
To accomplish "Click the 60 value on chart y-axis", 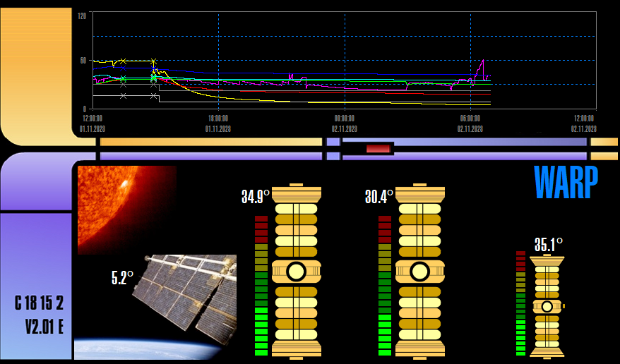I will (83, 61).
